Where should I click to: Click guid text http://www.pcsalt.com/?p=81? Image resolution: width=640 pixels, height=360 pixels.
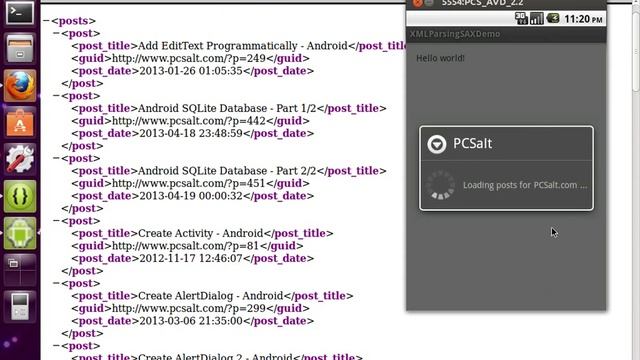pyautogui.click(x=185, y=246)
